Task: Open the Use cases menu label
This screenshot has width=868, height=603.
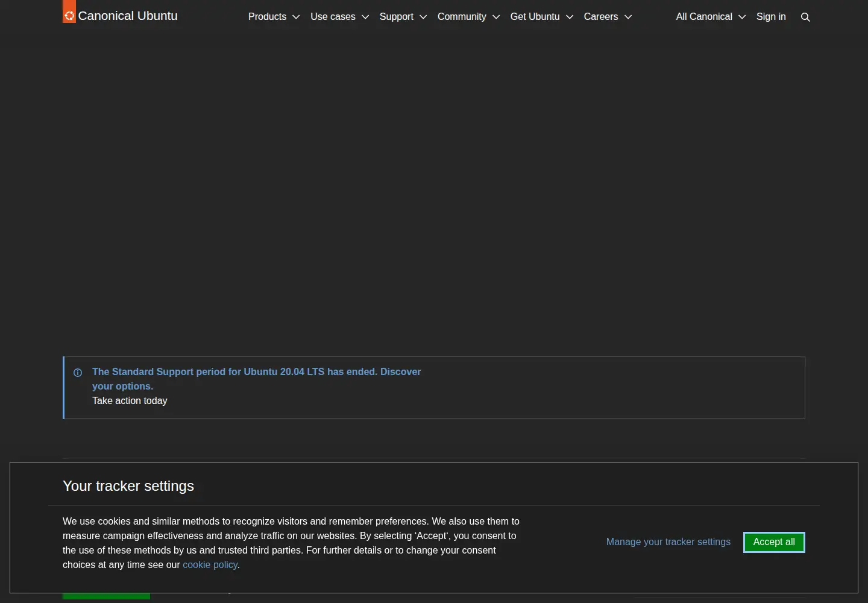Action: coord(333,17)
